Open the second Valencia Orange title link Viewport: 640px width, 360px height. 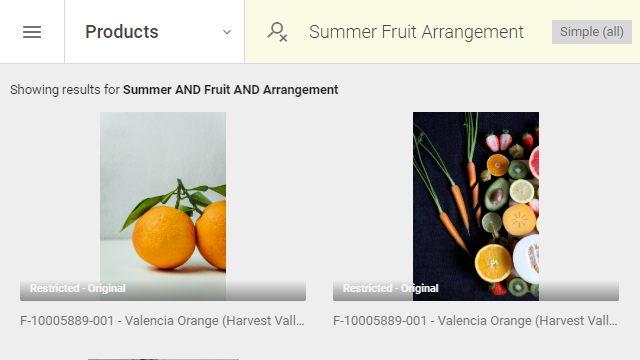pos(475,321)
